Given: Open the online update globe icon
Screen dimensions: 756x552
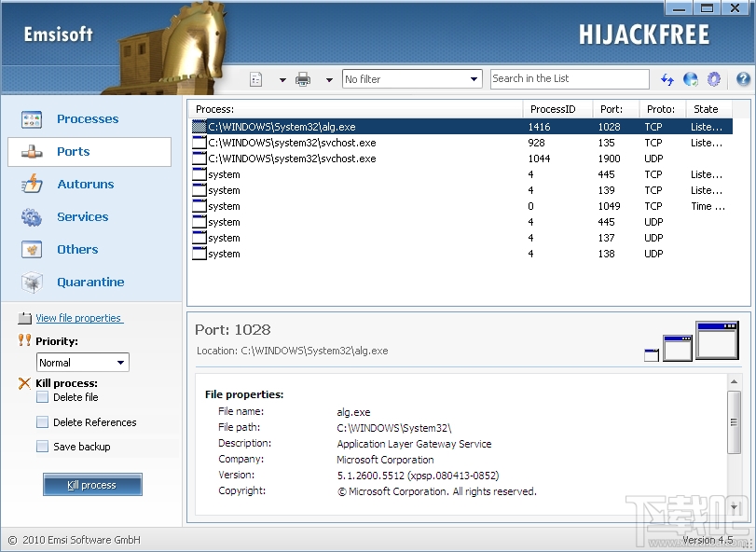Looking at the screenshot, I should point(688,79).
